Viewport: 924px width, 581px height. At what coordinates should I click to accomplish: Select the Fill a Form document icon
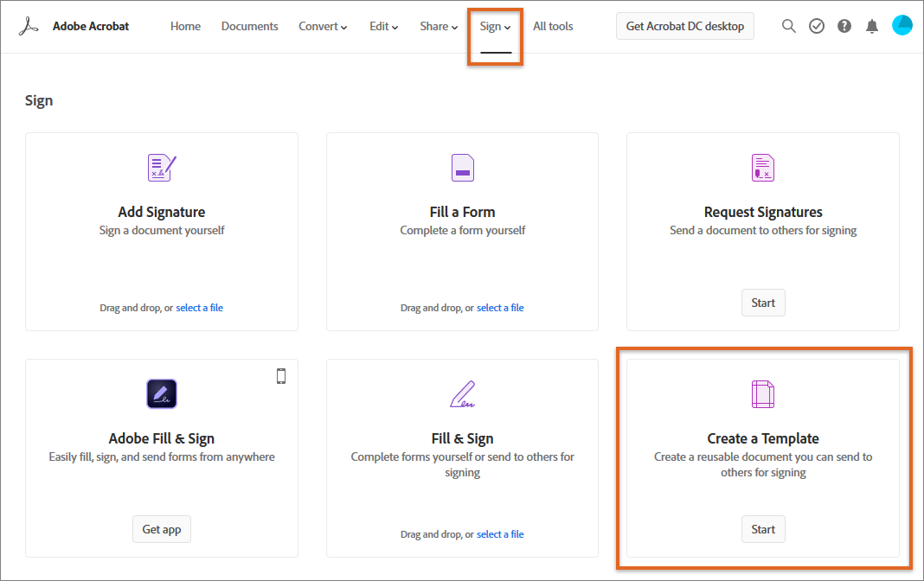tap(462, 167)
